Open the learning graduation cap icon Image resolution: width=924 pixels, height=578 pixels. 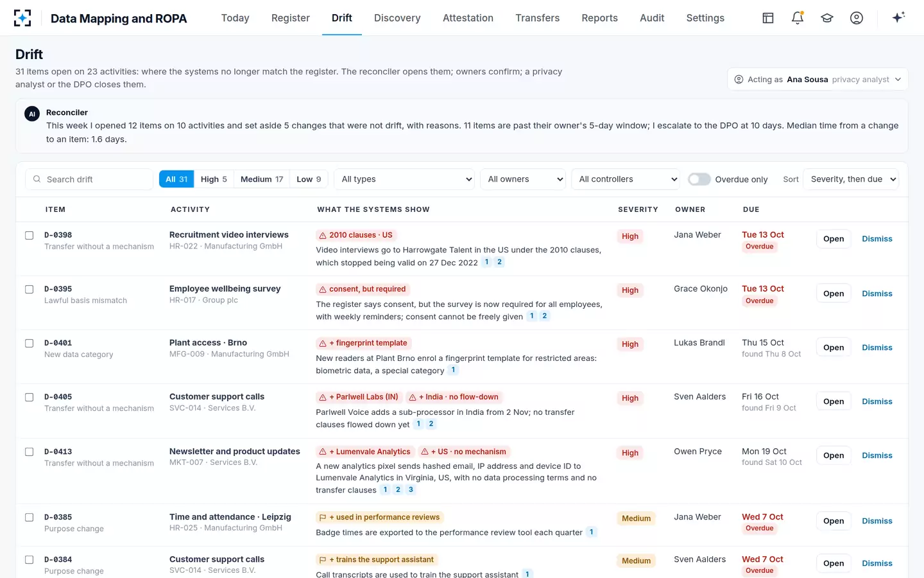[827, 18]
